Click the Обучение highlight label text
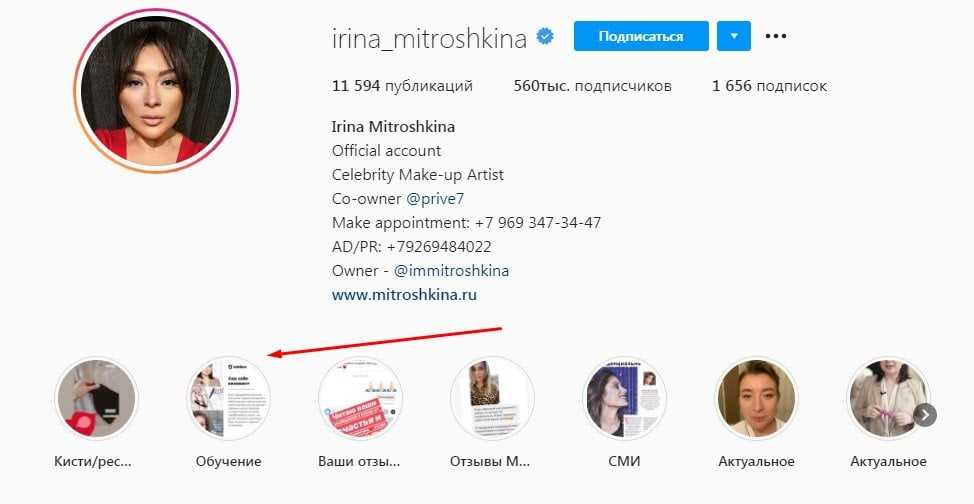The height and width of the screenshot is (504, 974). (x=228, y=462)
